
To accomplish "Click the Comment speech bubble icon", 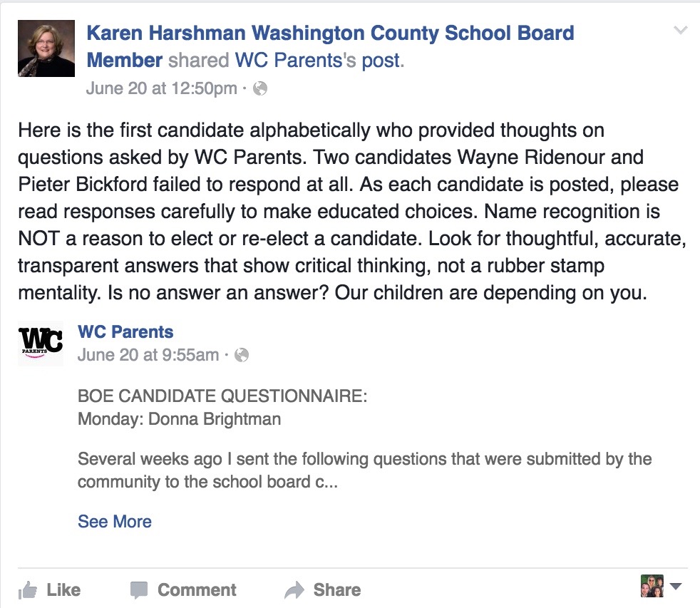I will pos(139,590).
